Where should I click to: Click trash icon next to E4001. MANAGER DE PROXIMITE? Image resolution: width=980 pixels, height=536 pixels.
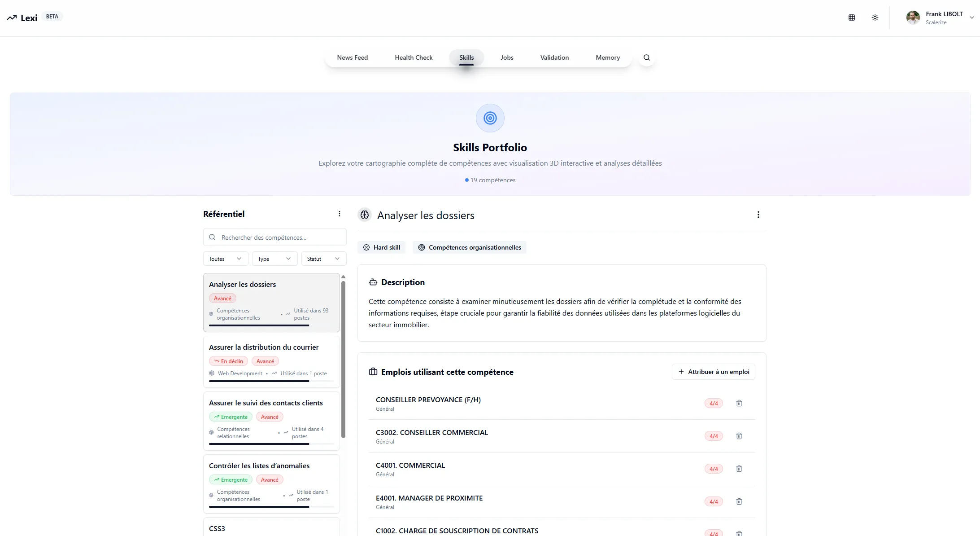pyautogui.click(x=739, y=501)
